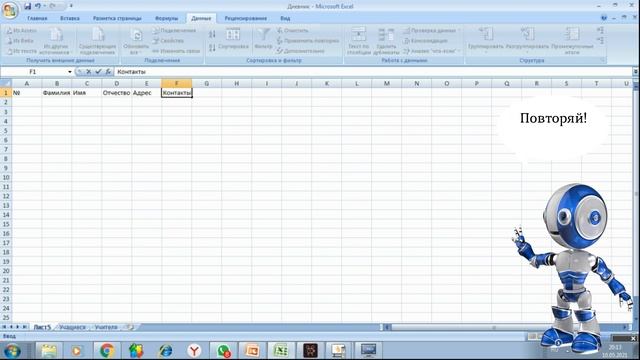Switch to the Учащиеся sheet tab
Image resolution: width=640 pixels, height=360 pixels.
(x=72, y=327)
